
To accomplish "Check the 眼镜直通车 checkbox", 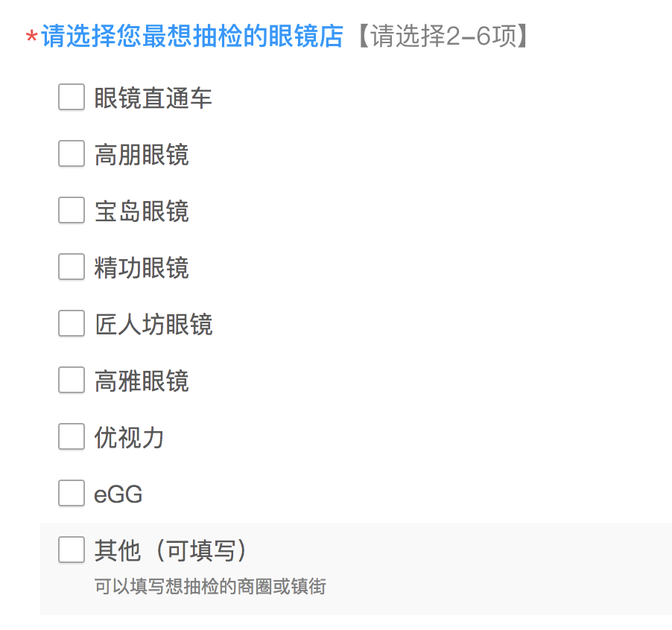I will [71, 97].
